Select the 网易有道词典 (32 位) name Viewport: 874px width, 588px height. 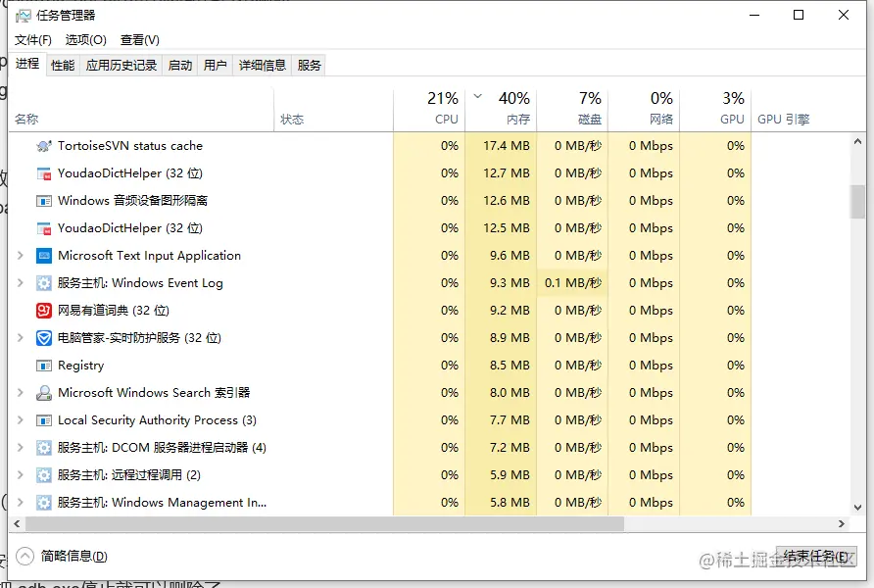pyautogui.click(x=114, y=311)
